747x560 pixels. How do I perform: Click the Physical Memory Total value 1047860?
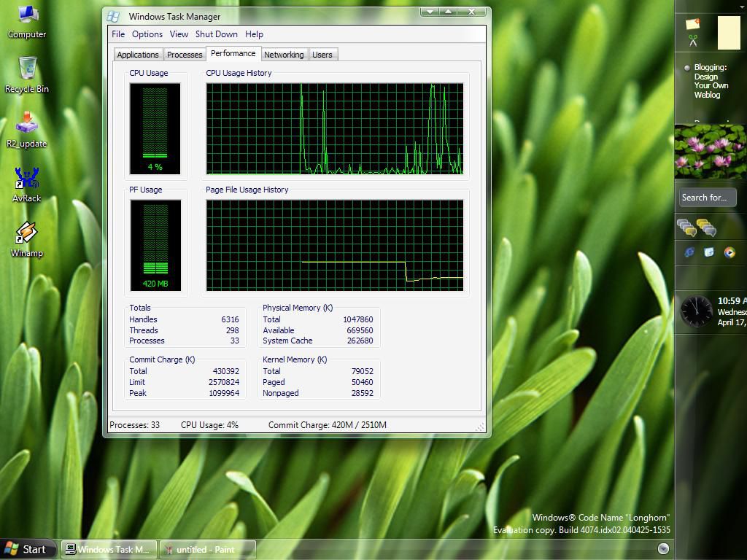357,319
